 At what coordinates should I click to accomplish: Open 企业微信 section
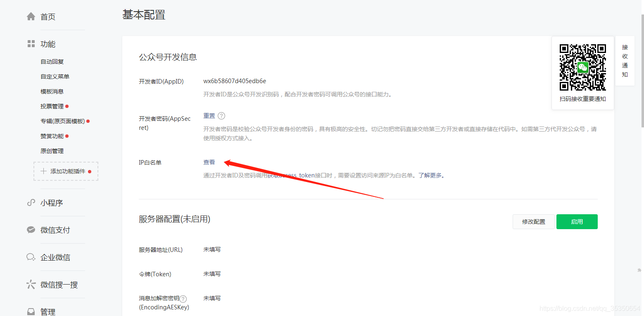point(55,257)
